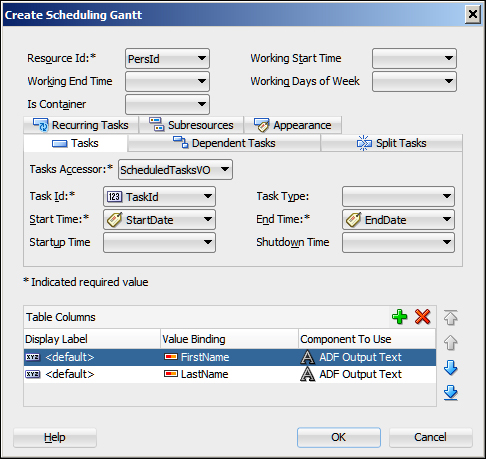Open the End Time EndDate dropdown
This screenshot has width=486, height=459.
pos(398,219)
